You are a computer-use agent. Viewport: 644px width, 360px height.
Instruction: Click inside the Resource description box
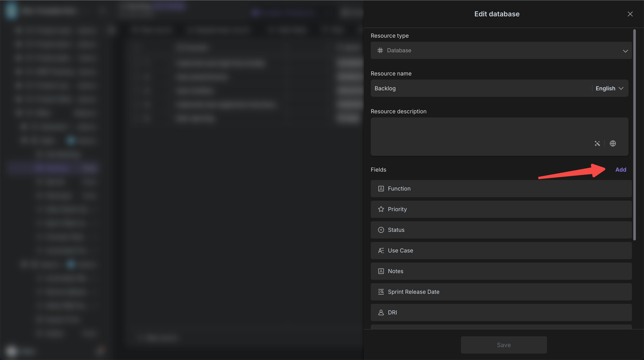tap(499, 136)
